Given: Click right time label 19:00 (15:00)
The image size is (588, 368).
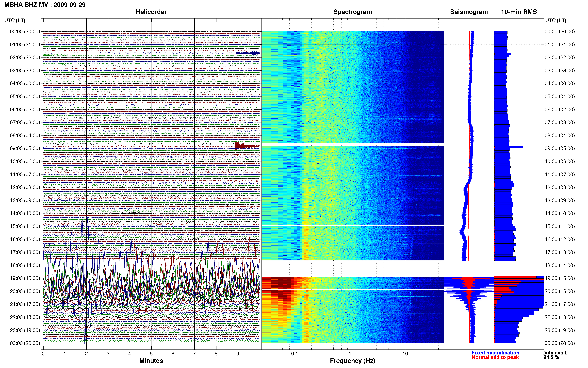Looking at the screenshot, I should pyautogui.click(x=560, y=278).
